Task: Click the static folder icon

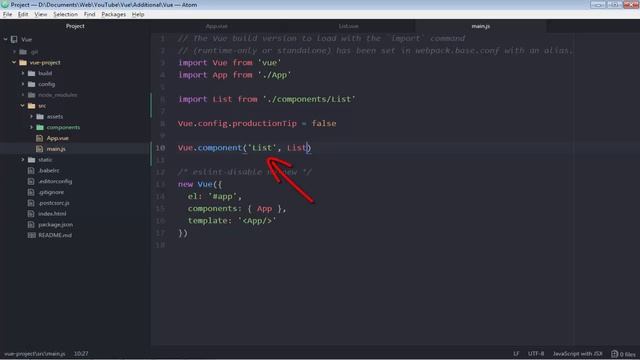Action: 31,160
